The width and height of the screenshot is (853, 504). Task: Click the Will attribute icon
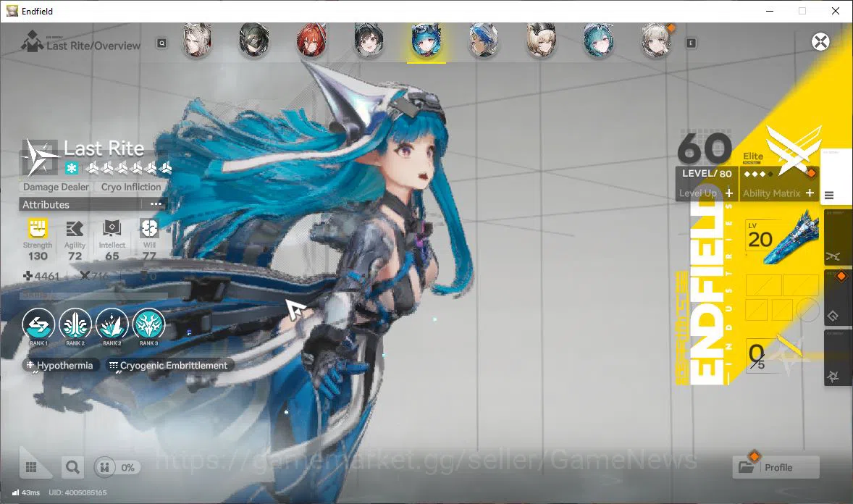pyautogui.click(x=149, y=229)
